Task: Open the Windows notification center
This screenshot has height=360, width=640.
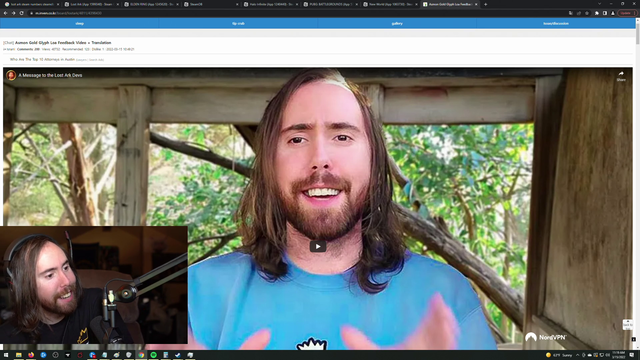Action: click(632, 355)
